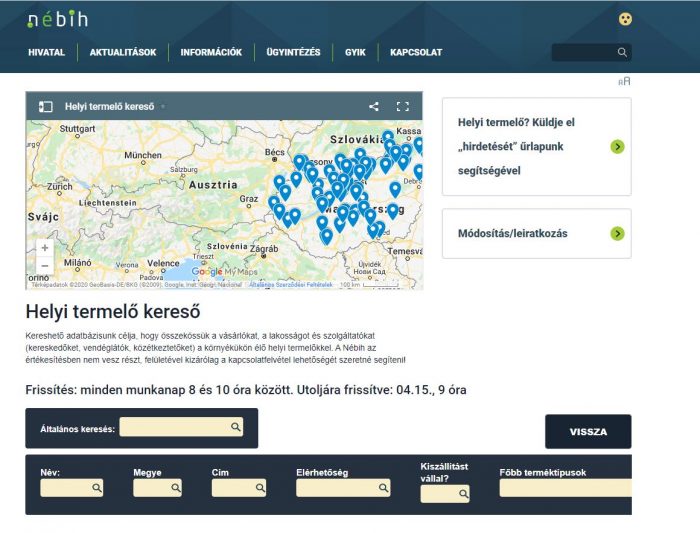Viewport: 700px width, 533px height.
Task: Click the font size icon below the header
Action: coord(624,82)
